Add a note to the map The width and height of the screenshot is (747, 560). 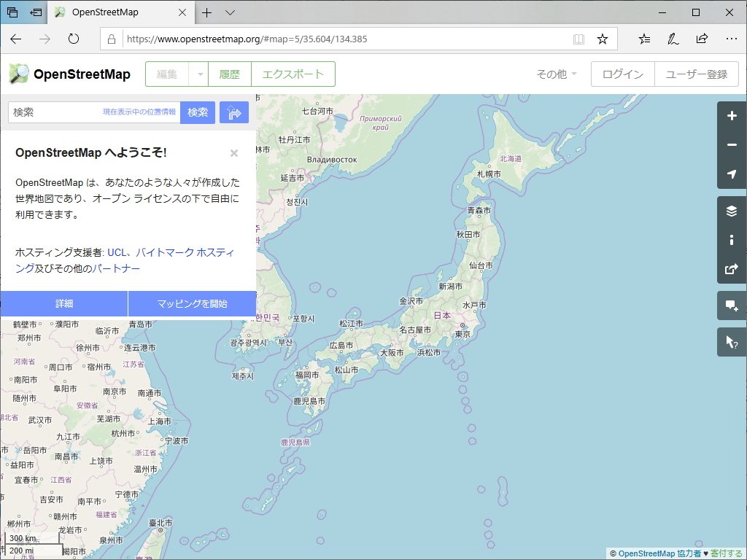click(731, 306)
